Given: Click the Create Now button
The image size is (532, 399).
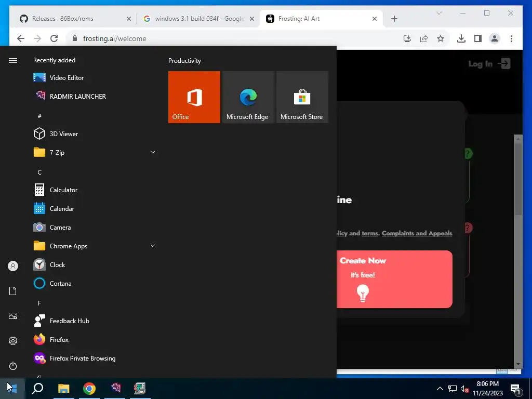Looking at the screenshot, I should [394, 279].
